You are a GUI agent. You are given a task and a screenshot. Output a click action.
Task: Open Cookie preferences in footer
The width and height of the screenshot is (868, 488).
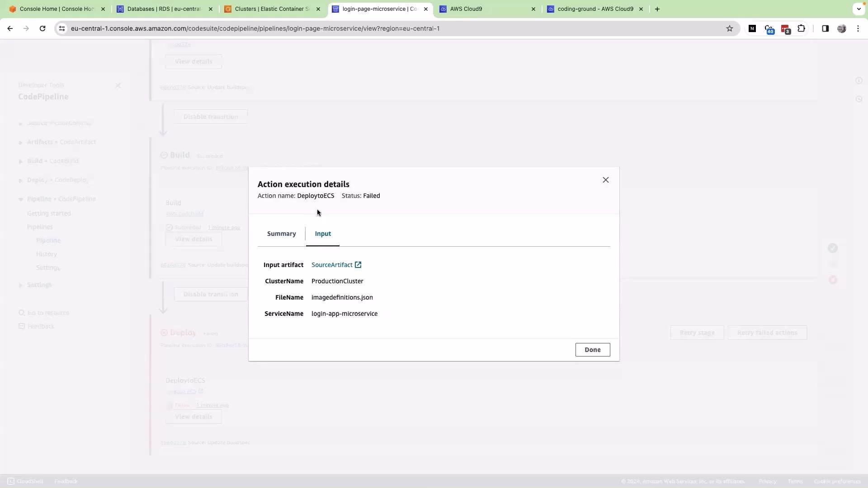[837, 481]
